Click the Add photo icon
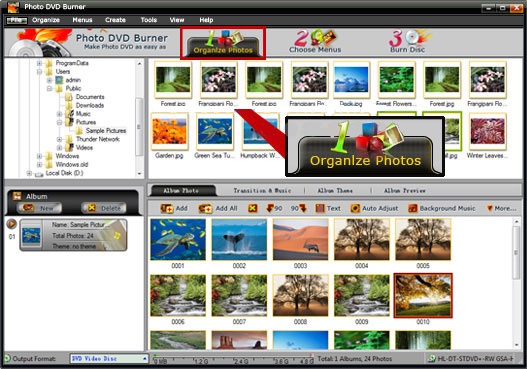Viewport: 527px width, 369px height. [166, 208]
